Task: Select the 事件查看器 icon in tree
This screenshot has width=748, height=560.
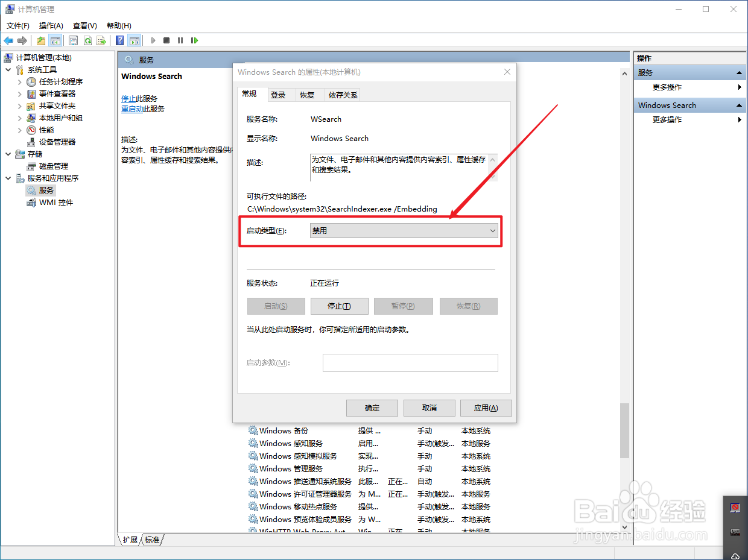Action: (x=31, y=93)
